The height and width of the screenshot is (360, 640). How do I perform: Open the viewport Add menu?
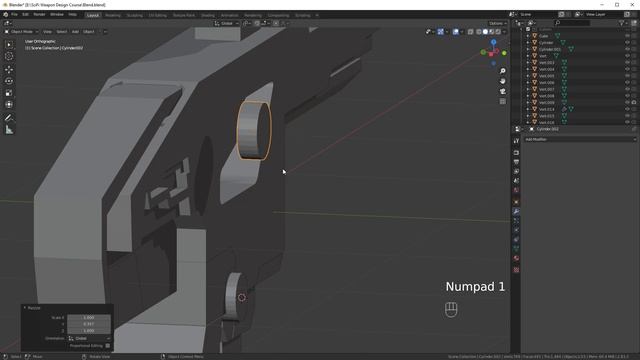[75, 31]
